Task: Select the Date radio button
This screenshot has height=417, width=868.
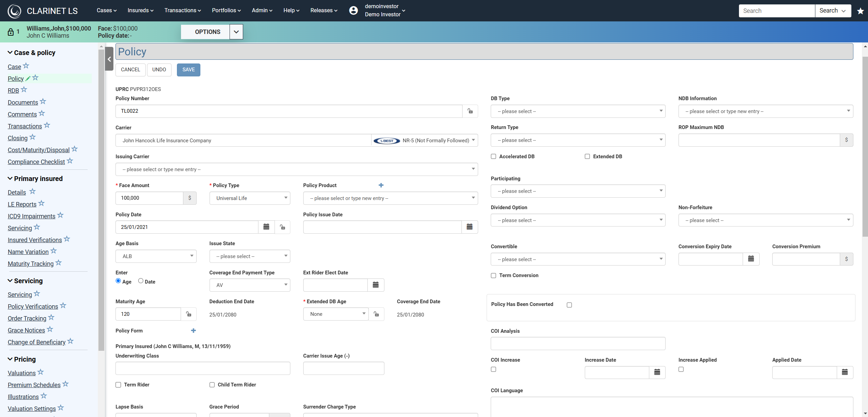Action: 141,281
